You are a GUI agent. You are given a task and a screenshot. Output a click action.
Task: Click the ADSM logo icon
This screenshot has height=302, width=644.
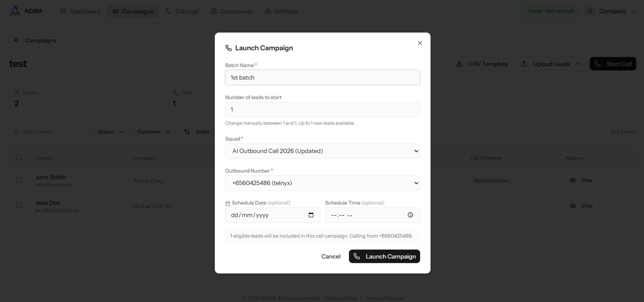14,11
